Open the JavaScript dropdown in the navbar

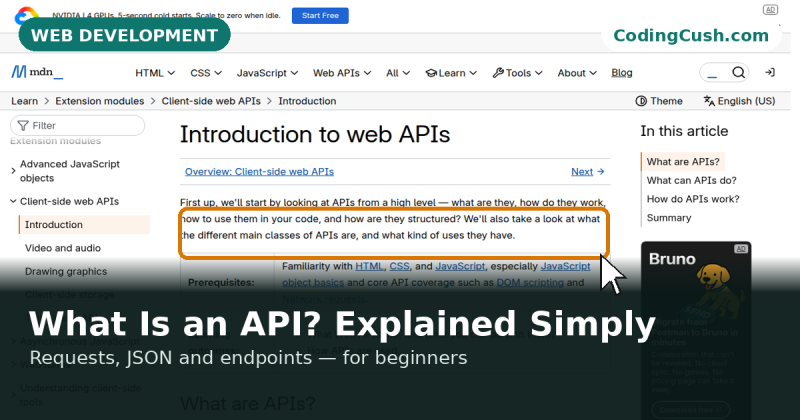point(267,73)
